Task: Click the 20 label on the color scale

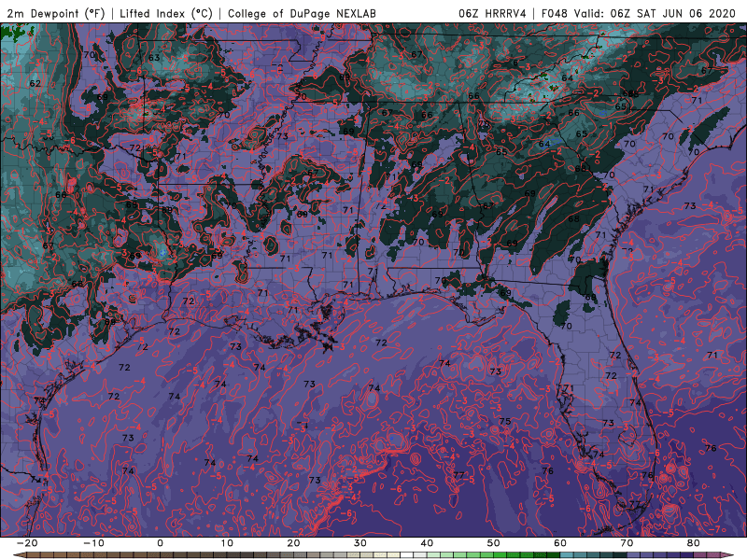Action: (293, 543)
